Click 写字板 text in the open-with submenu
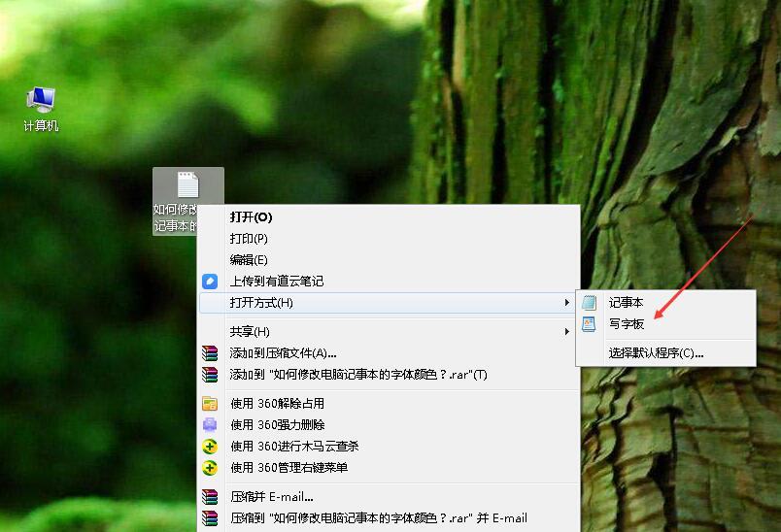Screen dimensions: 781x532 (x=627, y=324)
